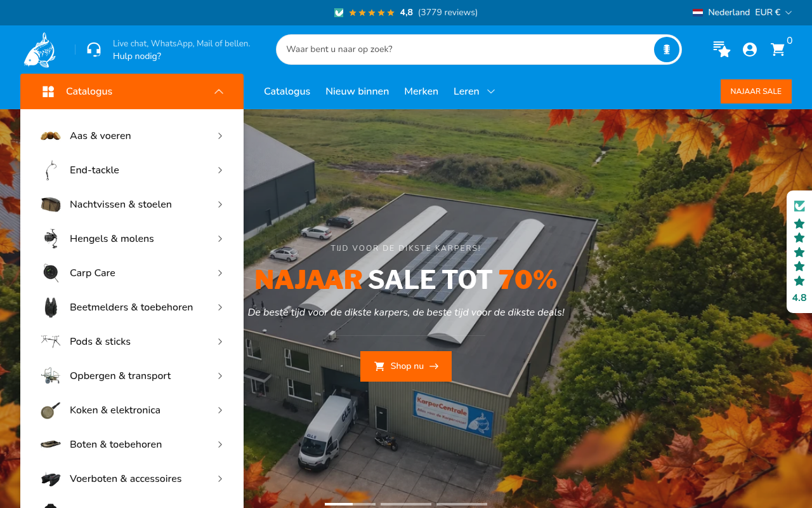Open the 4.8 rating side widget
Screen dimensions: 812x508
(x=799, y=251)
